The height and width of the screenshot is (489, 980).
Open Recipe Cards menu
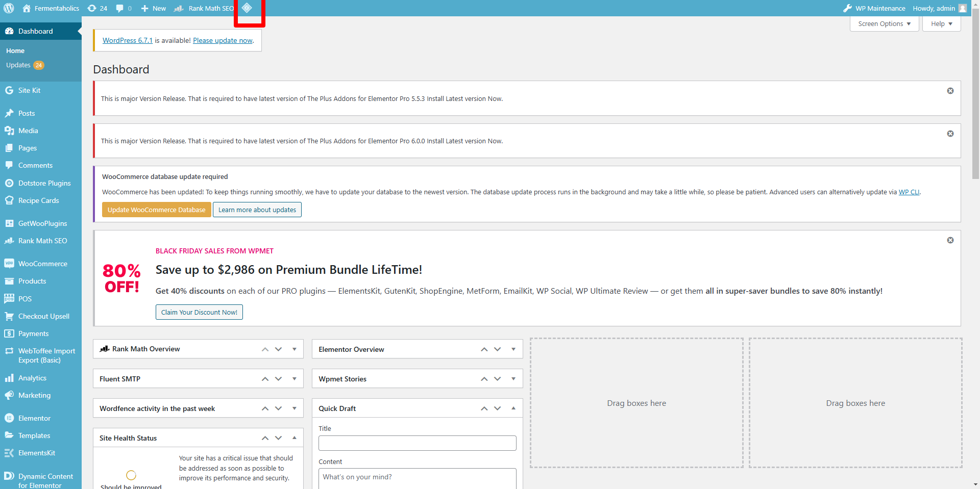[41, 200]
